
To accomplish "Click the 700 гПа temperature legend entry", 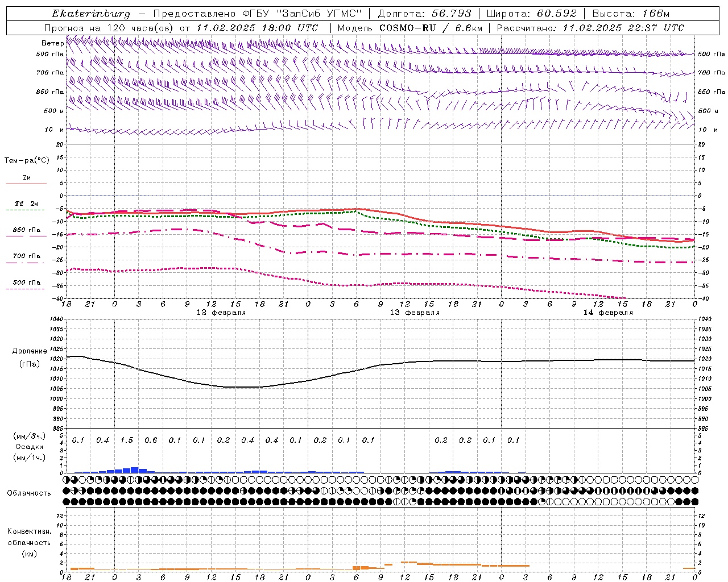I will coord(26,256).
